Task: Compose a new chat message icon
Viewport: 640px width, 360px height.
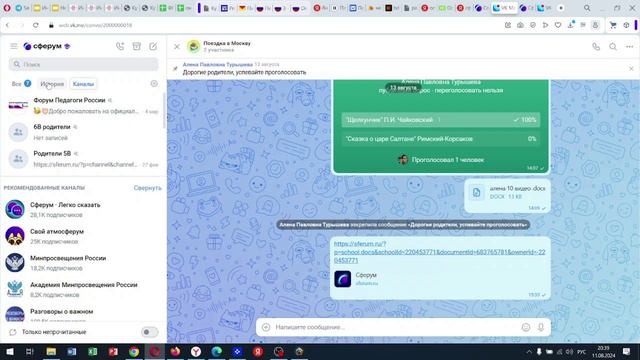Action: click(x=153, y=46)
